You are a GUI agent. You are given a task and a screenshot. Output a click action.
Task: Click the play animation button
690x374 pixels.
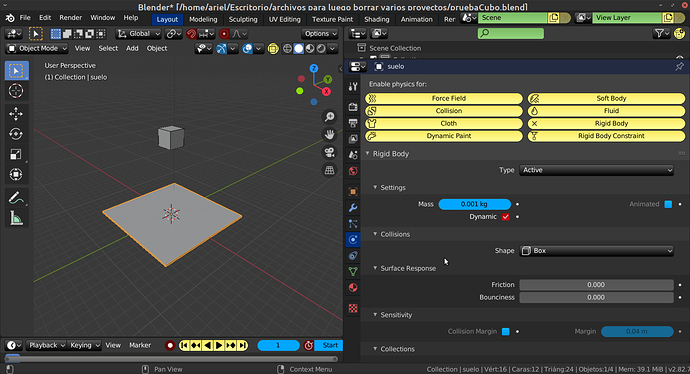point(219,345)
